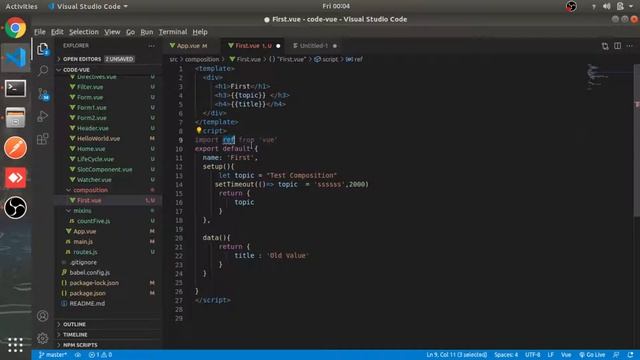Expand the Timeline section
Viewport: 640px width, 360px height.
pos(108,335)
